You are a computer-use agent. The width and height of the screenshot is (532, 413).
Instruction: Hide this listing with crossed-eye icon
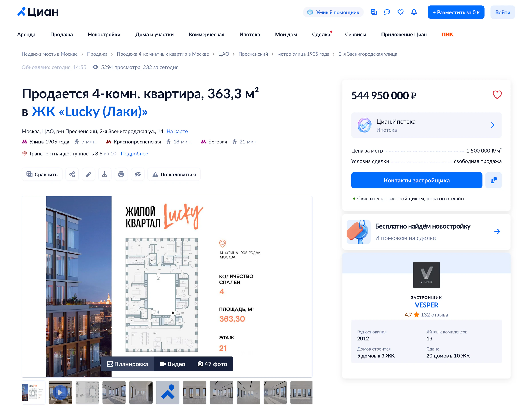point(138,174)
